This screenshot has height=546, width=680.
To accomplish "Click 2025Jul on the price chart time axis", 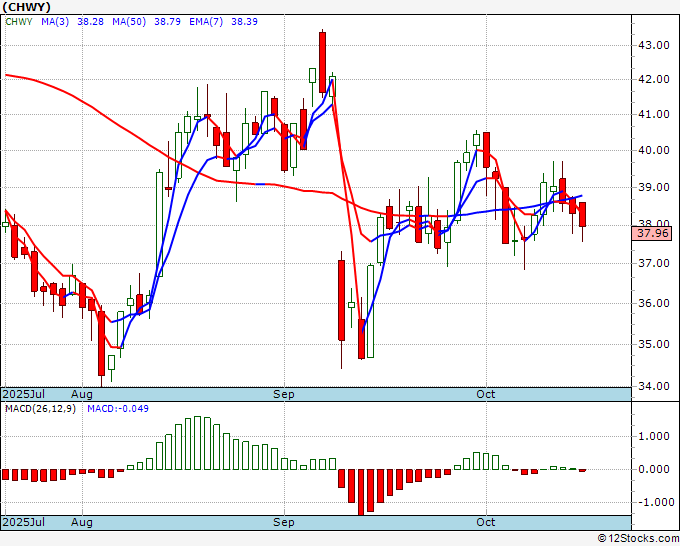I will pos(24,394).
